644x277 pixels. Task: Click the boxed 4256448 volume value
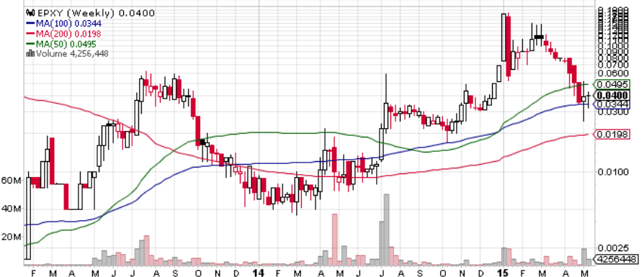[617, 259]
